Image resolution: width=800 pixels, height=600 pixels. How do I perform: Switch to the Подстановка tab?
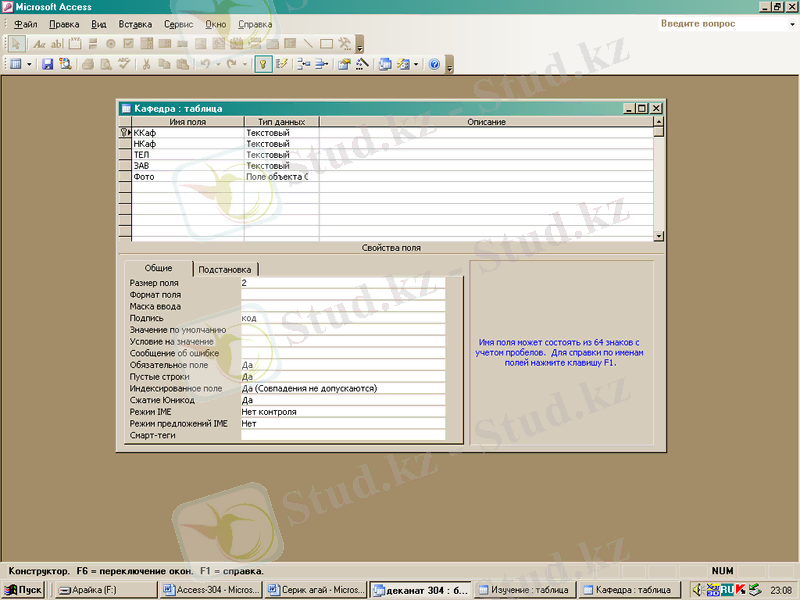pos(226,269)
